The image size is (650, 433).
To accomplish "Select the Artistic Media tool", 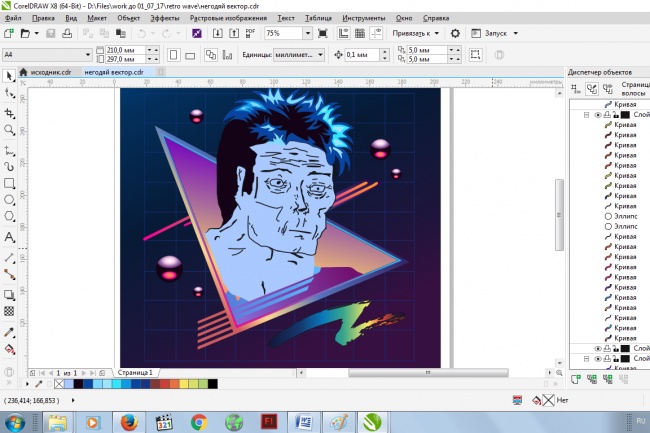I will tap(9, 167).
